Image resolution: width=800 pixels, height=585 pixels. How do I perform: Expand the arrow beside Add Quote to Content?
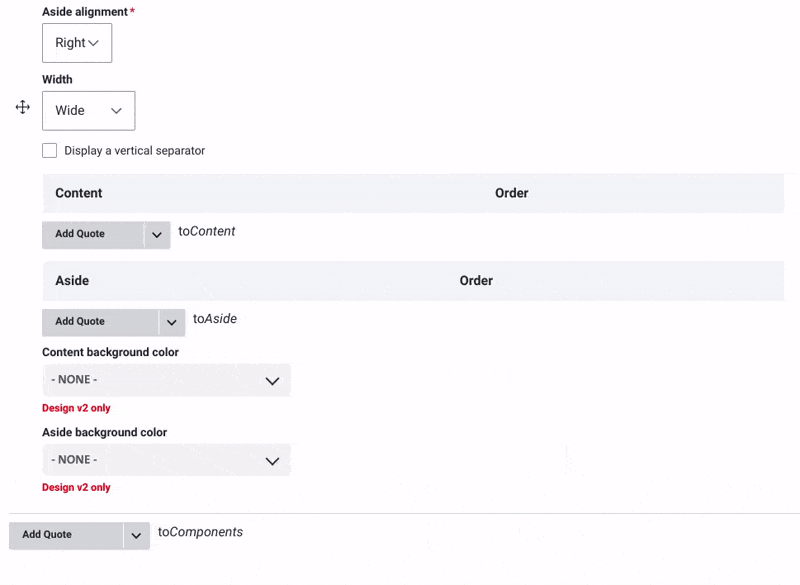click(157, 235)
